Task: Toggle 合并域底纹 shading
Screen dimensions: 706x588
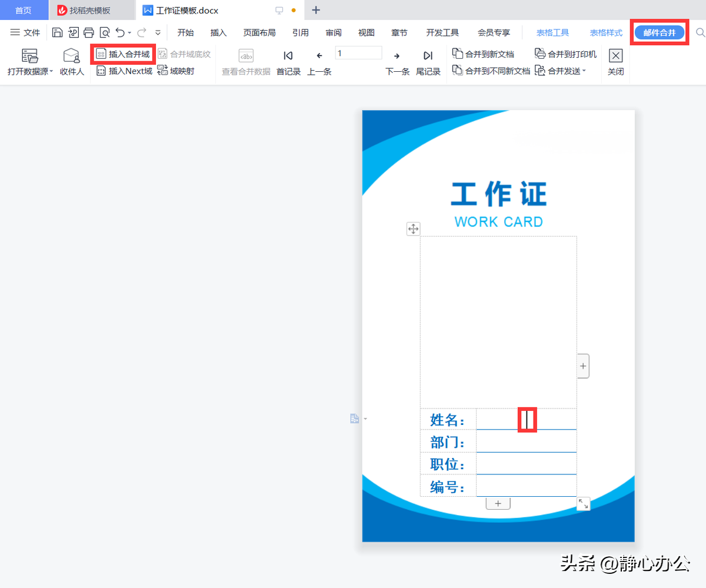Action: tap(184, 54)
